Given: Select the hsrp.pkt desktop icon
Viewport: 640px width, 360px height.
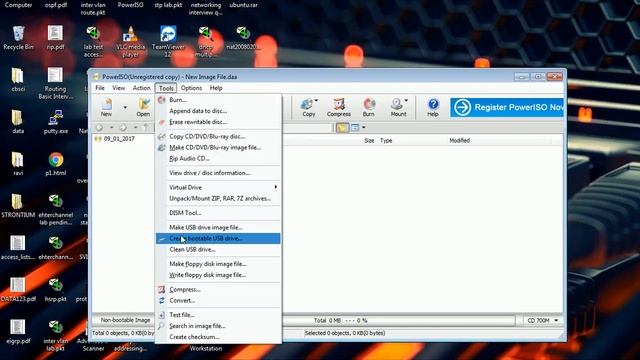Looking at the screenshot, I should 56,290.
